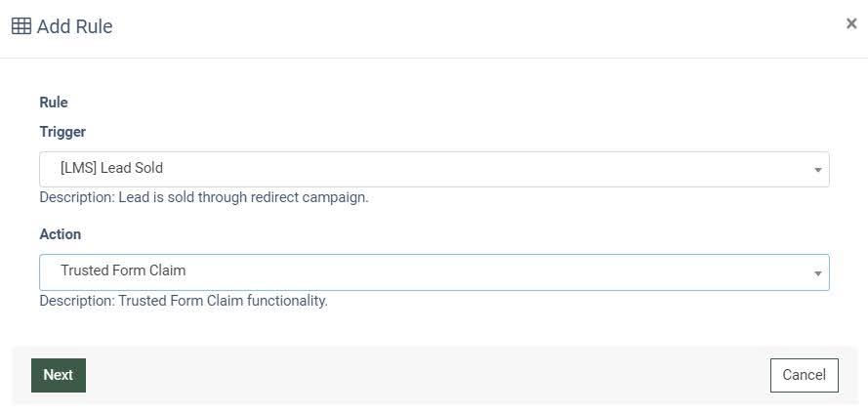The height and width of the screenshot is (415, 868).
Task: Click the "Action" field label
Action: pos(61,234)
